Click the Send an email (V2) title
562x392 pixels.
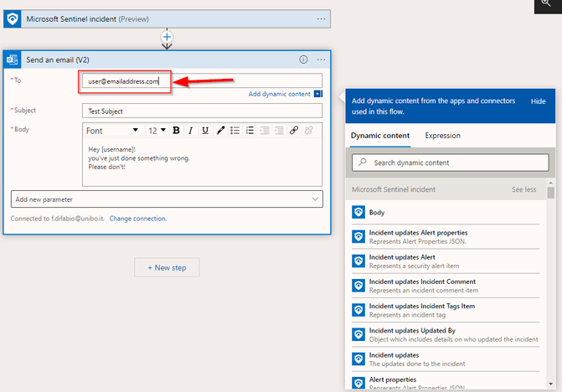[x=58, y=59]
